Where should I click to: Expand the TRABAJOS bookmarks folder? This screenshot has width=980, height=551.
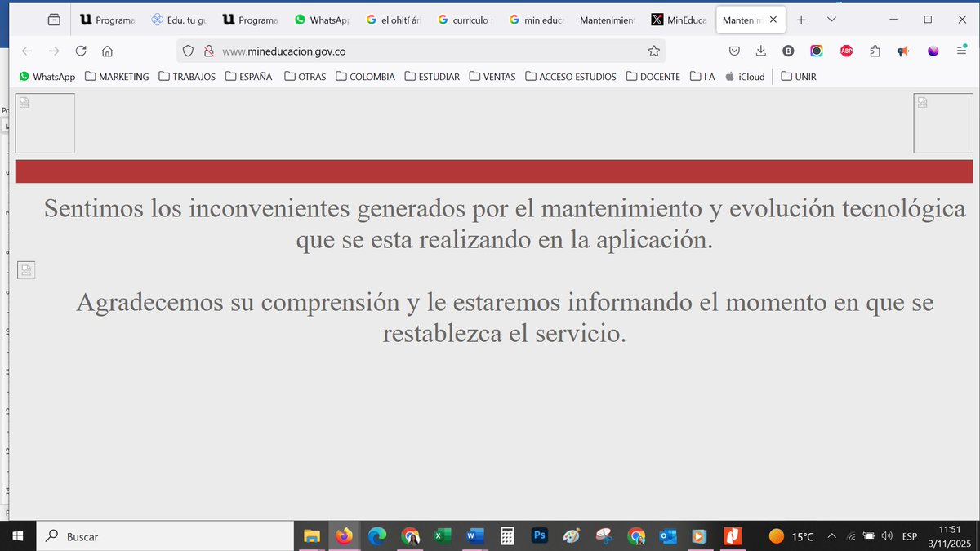point(187,77)
